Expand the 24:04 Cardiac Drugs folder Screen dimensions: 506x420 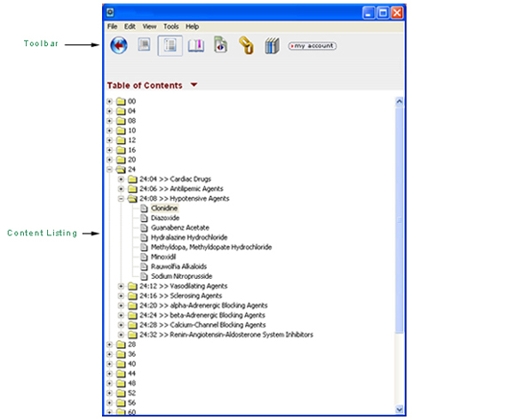click(x=121, y=179)
